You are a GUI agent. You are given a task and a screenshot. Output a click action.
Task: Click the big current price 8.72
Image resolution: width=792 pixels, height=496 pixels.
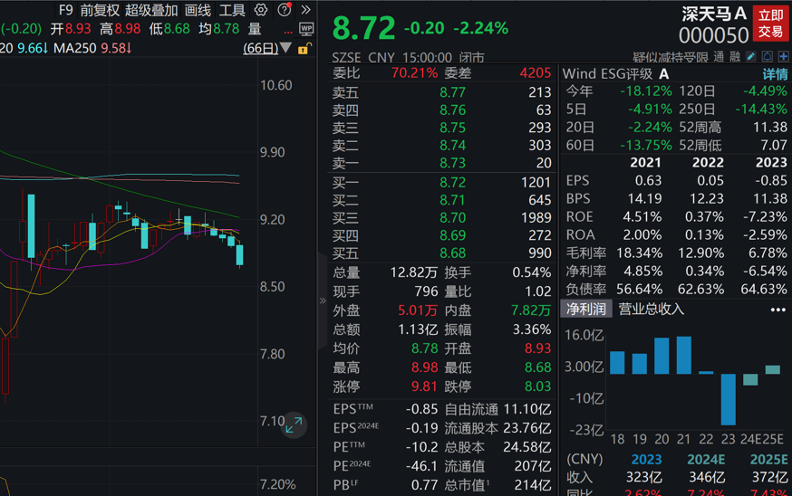click(363, 28)
